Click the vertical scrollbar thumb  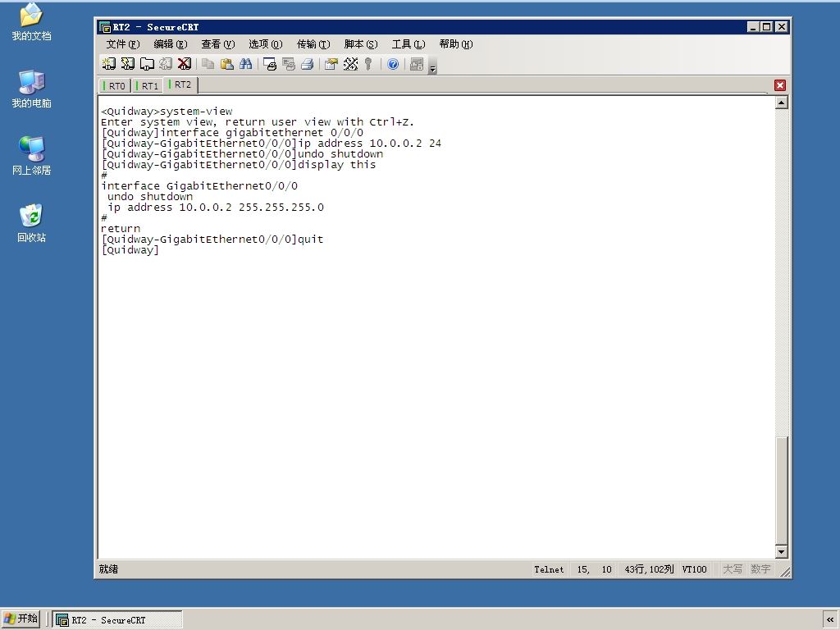pos(782,491)
